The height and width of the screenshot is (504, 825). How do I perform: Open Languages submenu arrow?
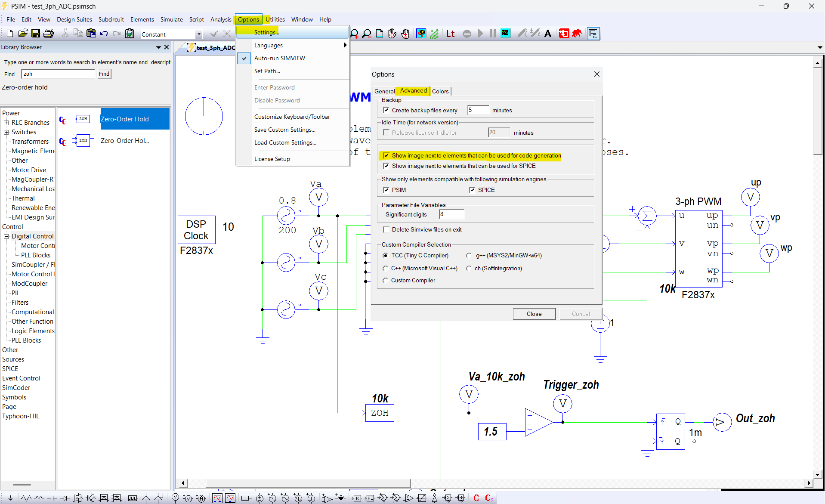point(345,45)
